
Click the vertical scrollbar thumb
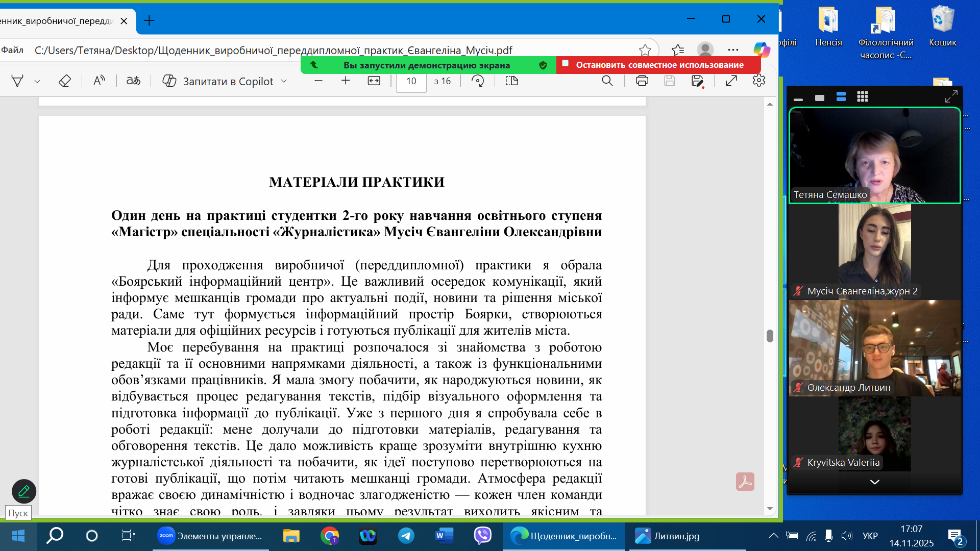(x=770, y=336)
